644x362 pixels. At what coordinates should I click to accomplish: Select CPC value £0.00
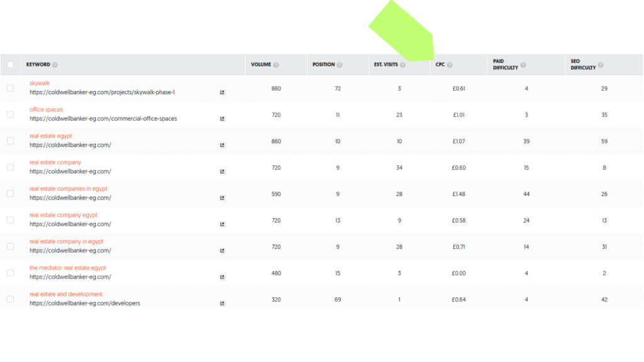(458, 273)
